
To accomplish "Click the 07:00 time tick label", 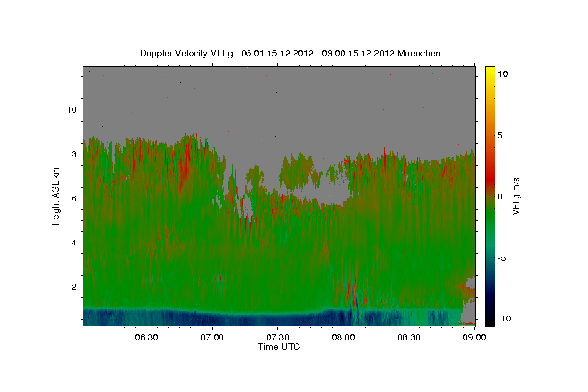I will (212, 337).
